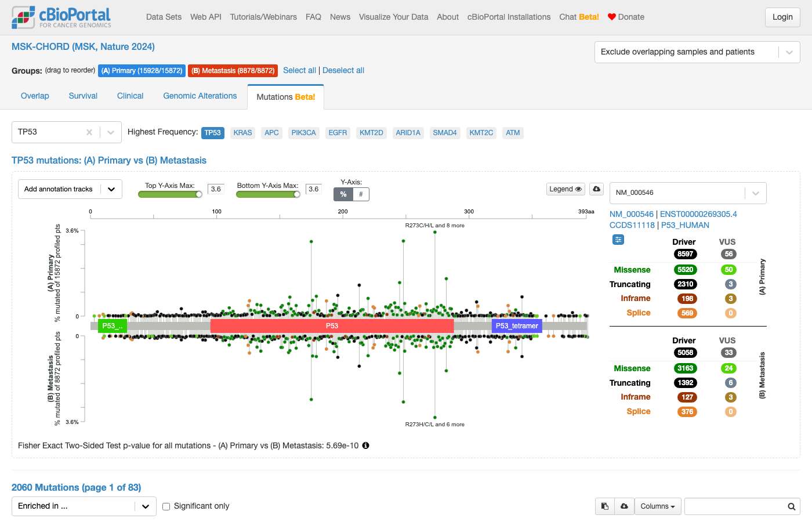Click Primary VUS total badge 56
This screenshot has height=522, width=812.
click(728, 254)
